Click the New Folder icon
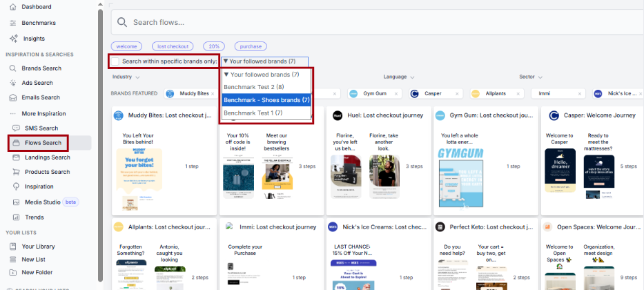The image size is (644, 290). point(13,272)
